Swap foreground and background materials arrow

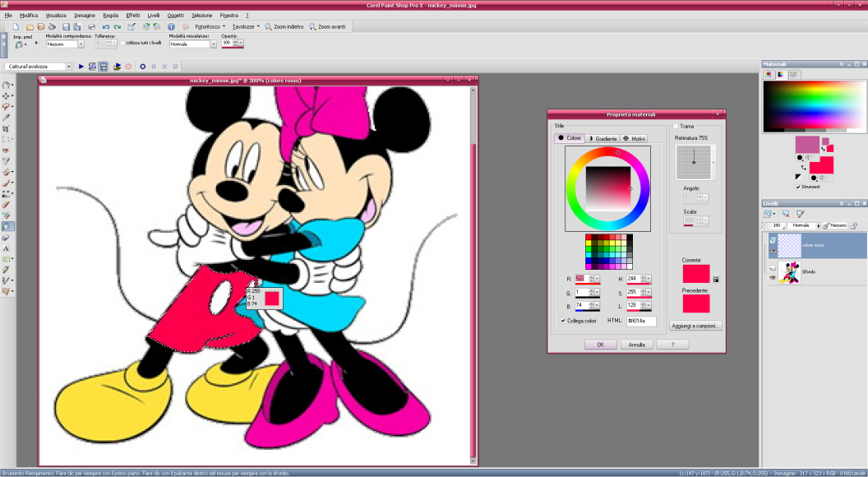pos(803,168)
